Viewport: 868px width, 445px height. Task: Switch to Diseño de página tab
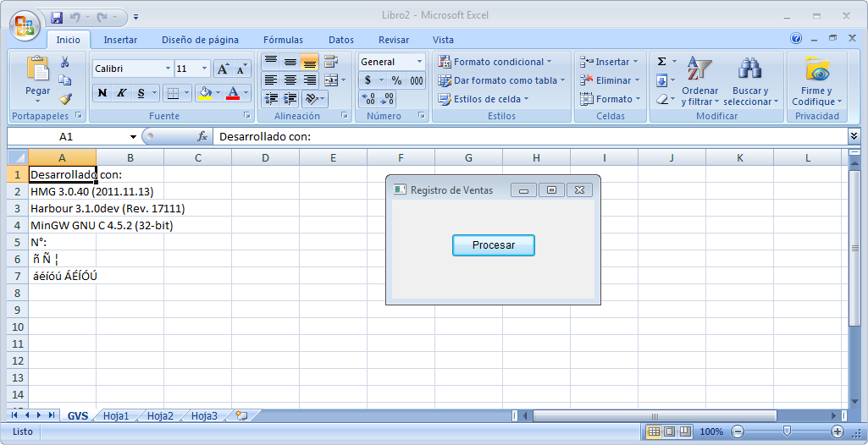(x=200, y=40)
